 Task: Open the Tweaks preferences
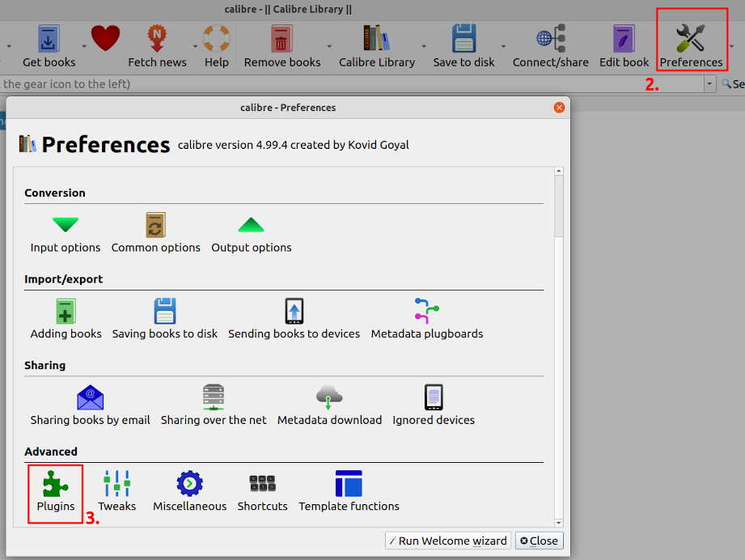tap(116, 491)
